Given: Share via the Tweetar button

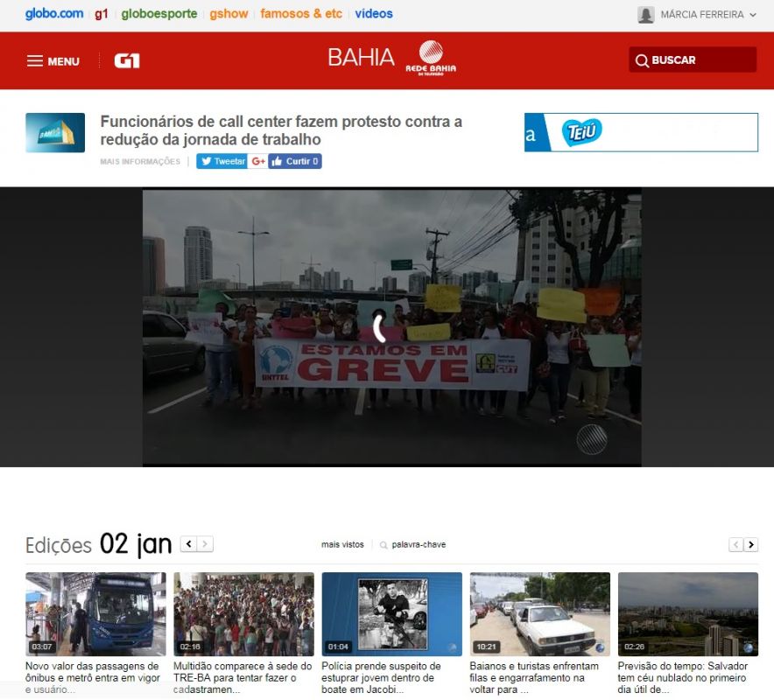Looking at the screenshot, I should [222, 161].
